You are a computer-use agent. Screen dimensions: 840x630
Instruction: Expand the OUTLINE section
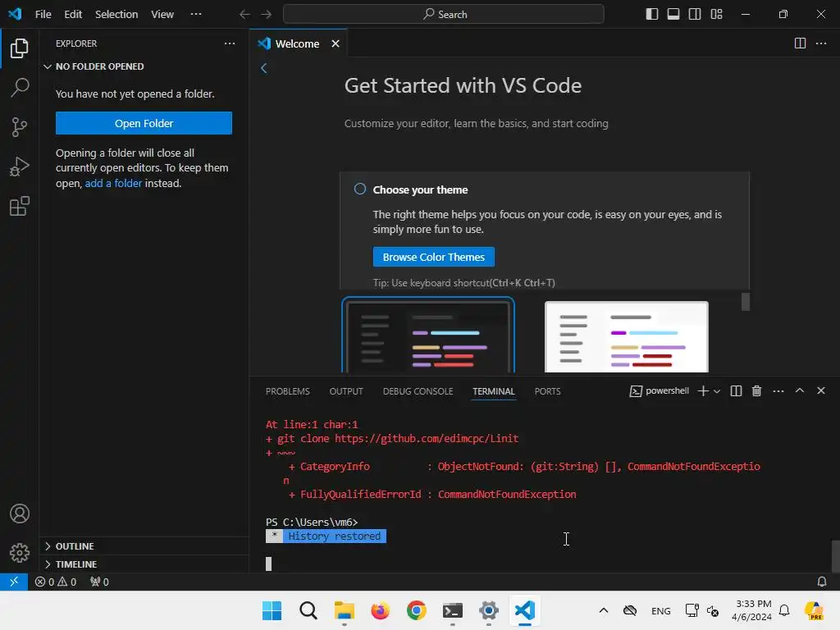click(145, 546)
